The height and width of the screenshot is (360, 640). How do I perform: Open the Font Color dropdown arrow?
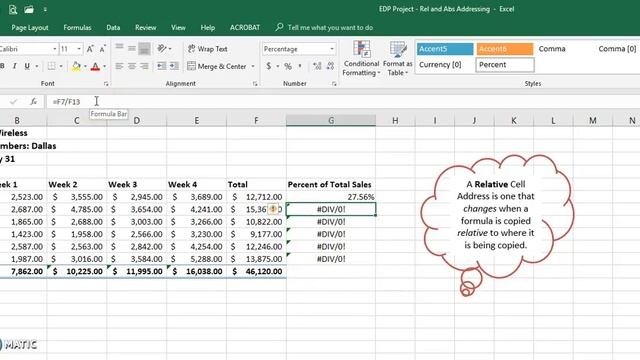104,66
